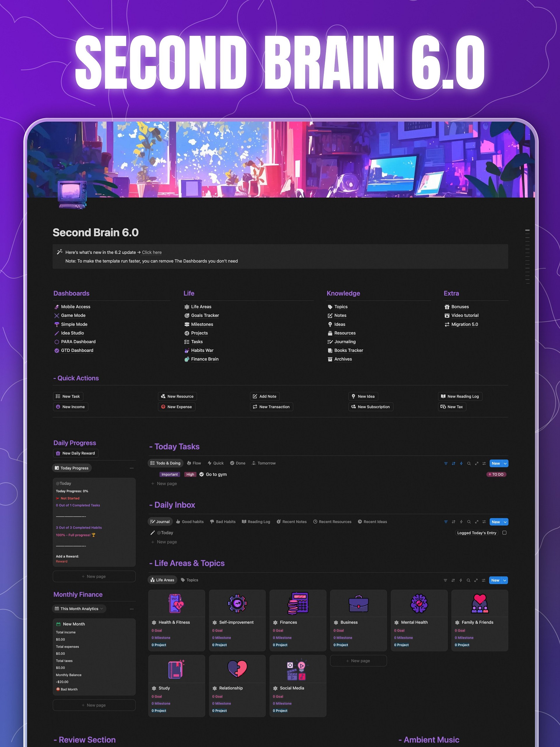Viewport: 560px width, 747px height.
Task: Click the view-options sliders icon in Life Areas toolbar
Action: (484, 580)
